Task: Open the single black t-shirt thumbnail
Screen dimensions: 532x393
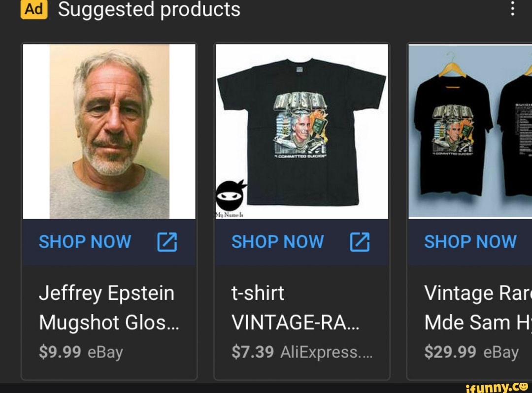Action: [301, 131]
